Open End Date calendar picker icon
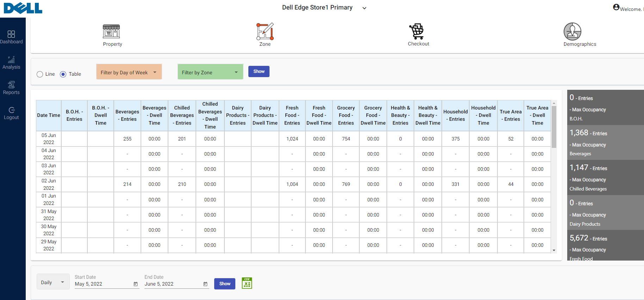This screenshot has height=300, width=644. [205, 284]
